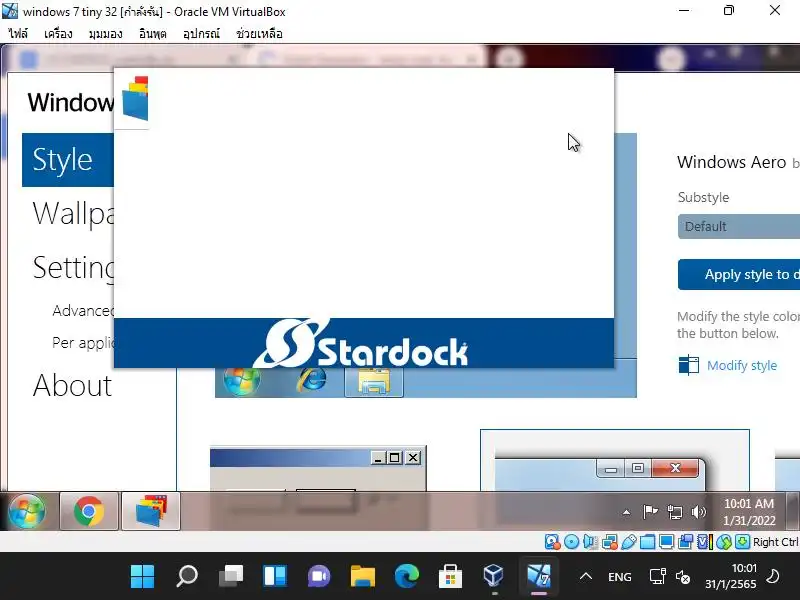The image size is (800, 600).
Task: Click the muted speaker icon in host tray
Action: (683, 577)
